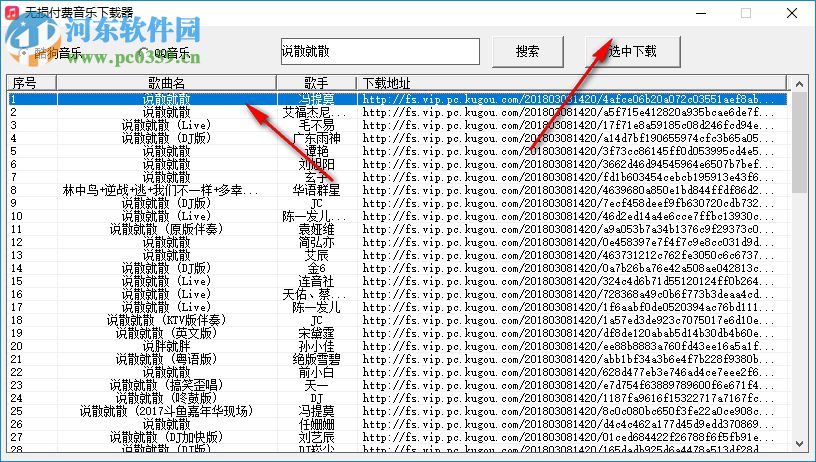Image resolution: width=816 pixels, height=462 pixels.
Task: Click the scroll down arrow of the list
Action: (799, 444)
